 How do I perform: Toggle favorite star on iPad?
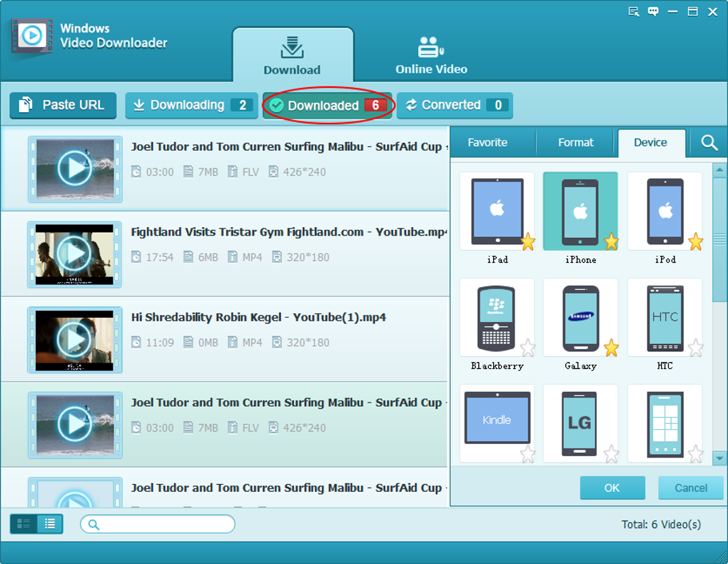[x=528, y=242]
